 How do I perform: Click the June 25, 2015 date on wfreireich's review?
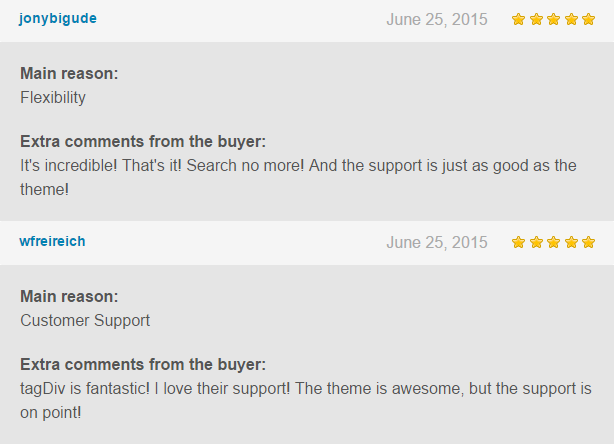pyautogui.click(x=436, y=242)
